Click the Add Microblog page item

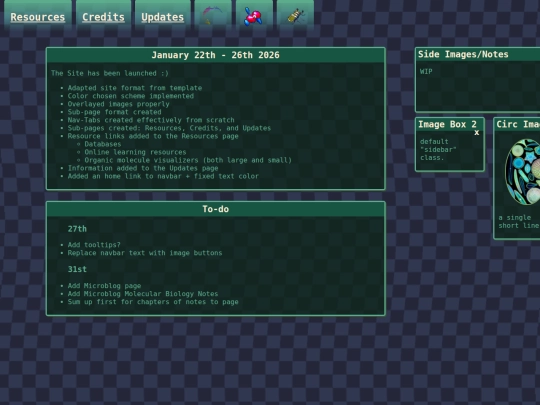tap(104, 286)
